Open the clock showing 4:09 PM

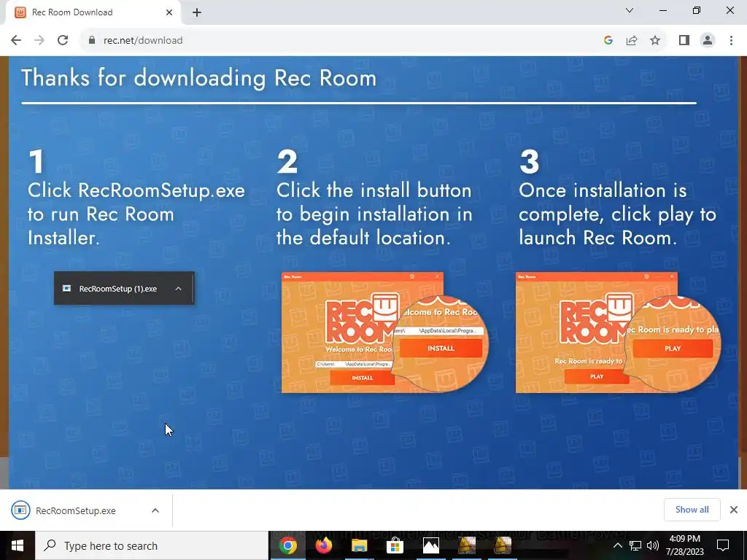[684, 545]
